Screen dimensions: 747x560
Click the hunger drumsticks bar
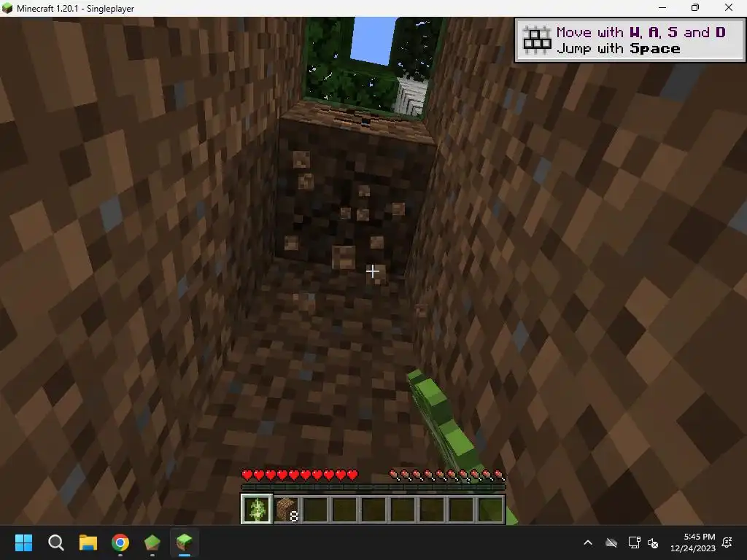pos(447,475)
